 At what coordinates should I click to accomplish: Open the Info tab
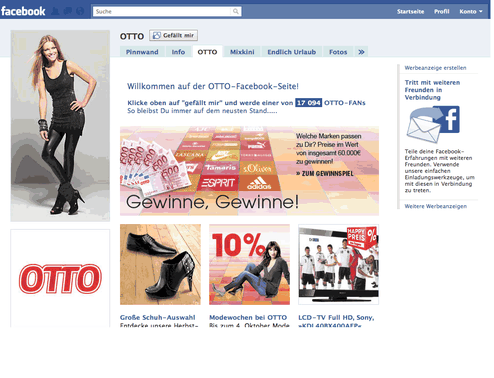pos(178,52)
